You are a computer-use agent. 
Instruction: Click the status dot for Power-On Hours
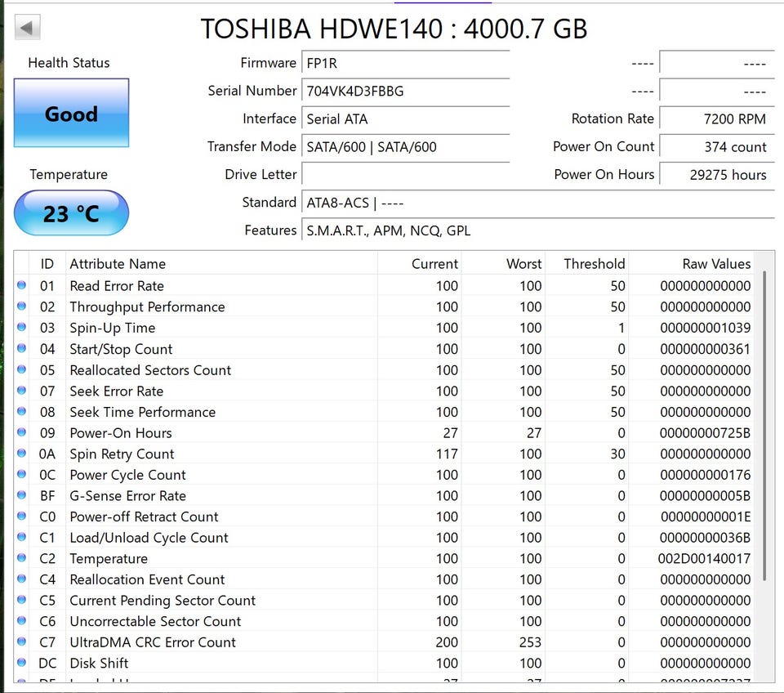point(21,433)
